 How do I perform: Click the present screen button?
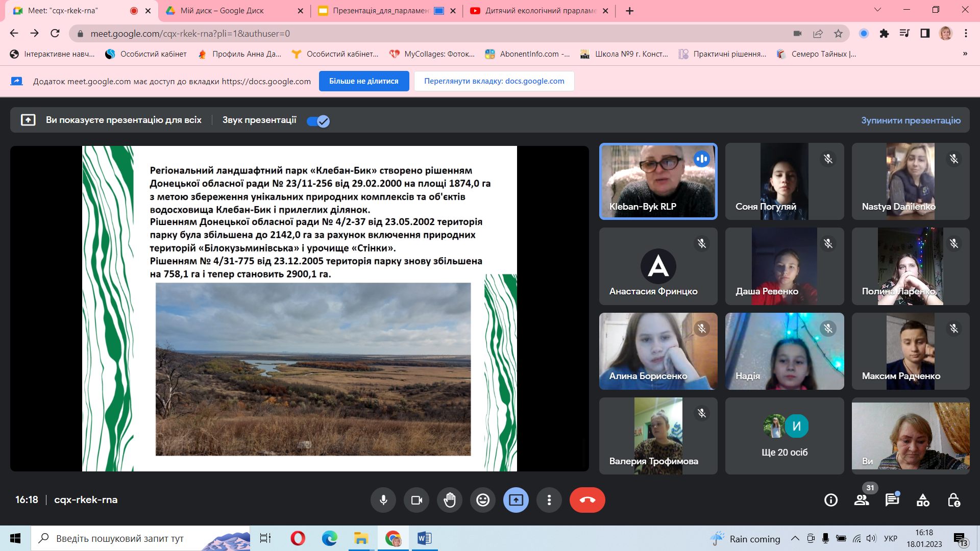[516, 500]
